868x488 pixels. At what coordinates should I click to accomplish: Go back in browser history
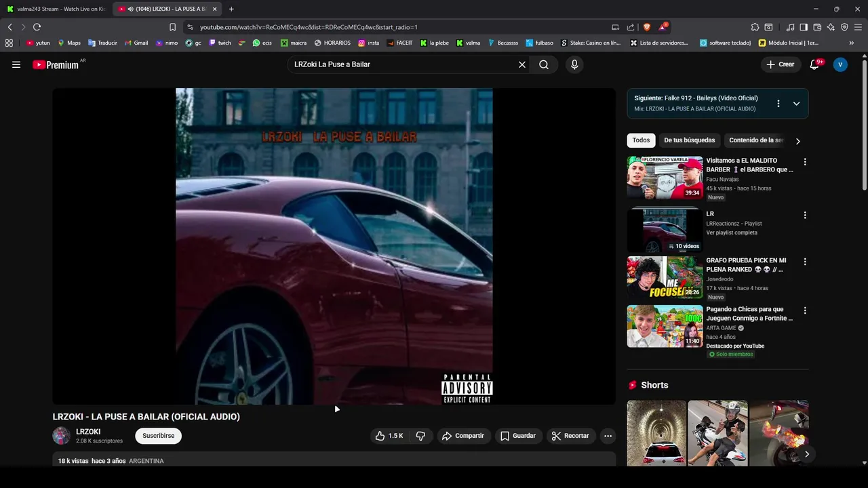coord(9,27)
